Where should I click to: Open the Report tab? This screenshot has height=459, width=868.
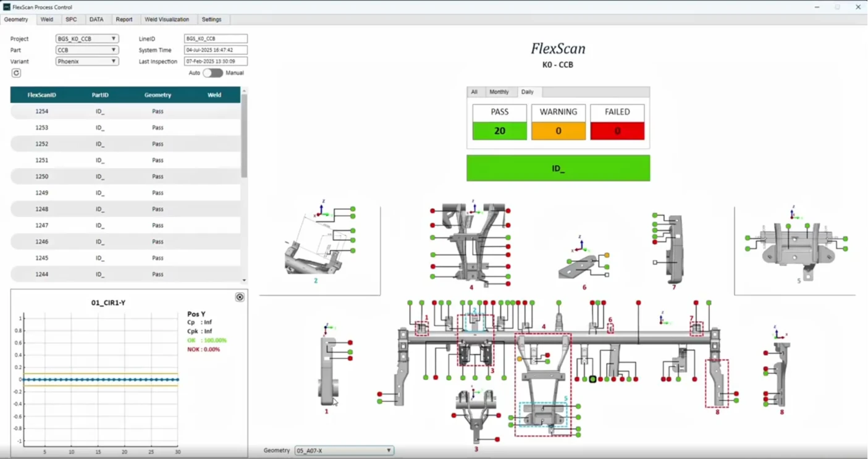(124, 20)
